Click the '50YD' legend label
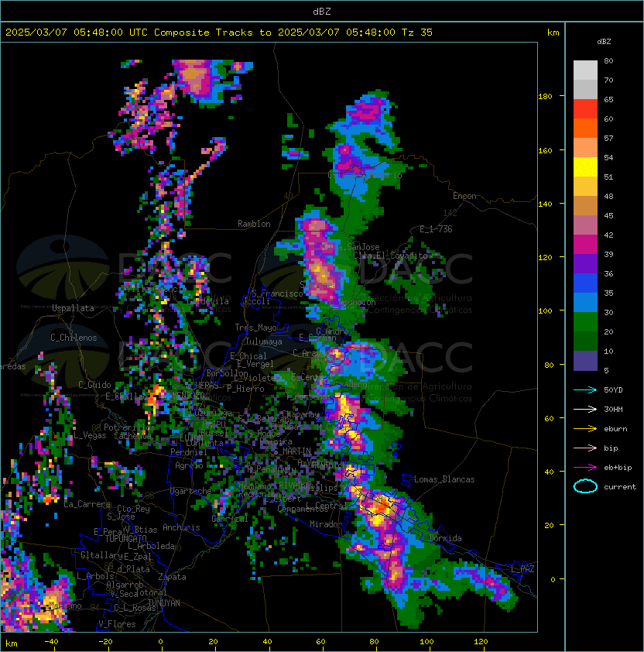644x652 pixels. tap(613, 390)
